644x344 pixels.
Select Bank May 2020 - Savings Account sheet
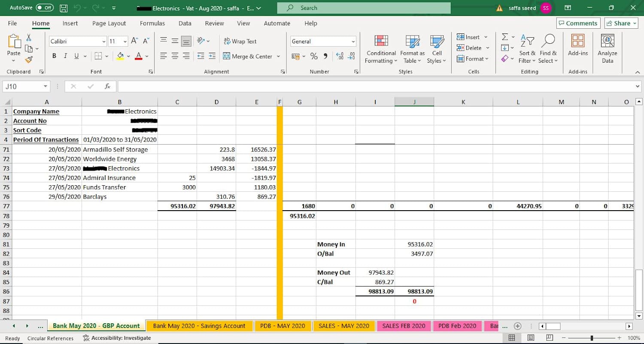[x=199, y=326]
